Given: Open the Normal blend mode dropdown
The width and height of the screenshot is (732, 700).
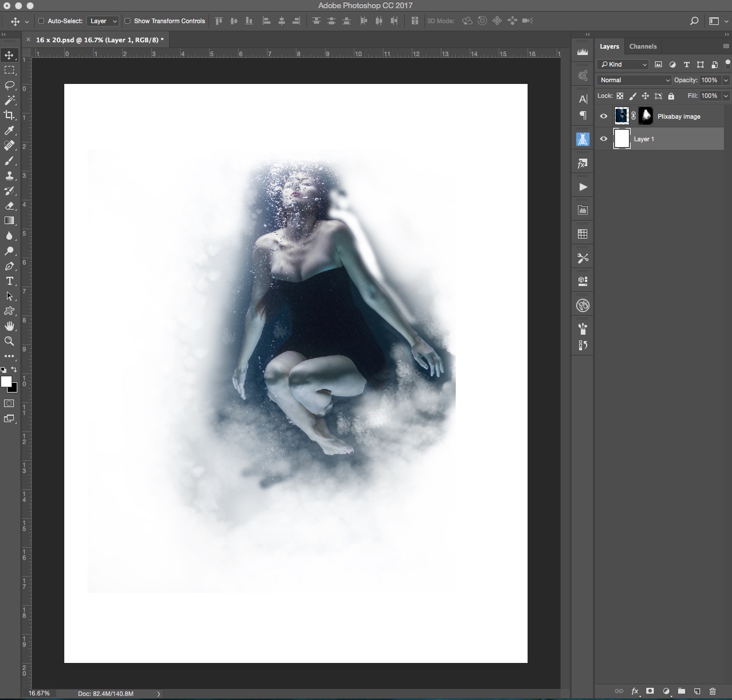Looking at the screenshot, I should pos(634,80).
